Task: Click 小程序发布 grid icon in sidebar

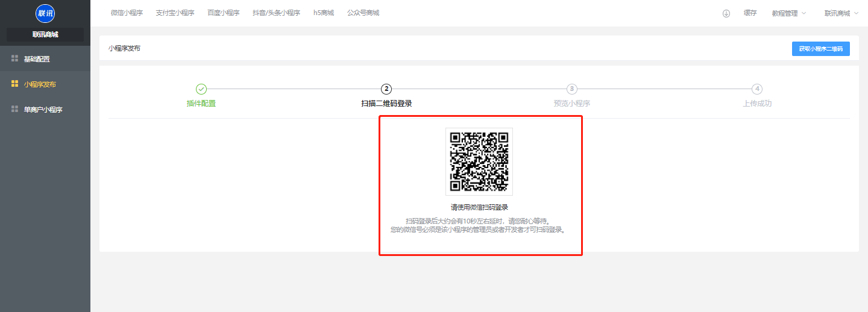Action: click(15, 84)
